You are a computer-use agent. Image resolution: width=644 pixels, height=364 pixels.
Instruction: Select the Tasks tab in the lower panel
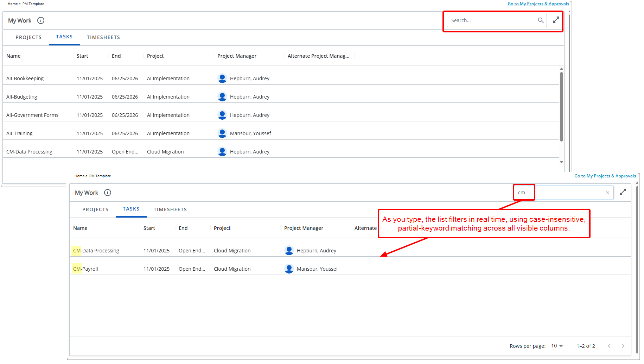[131, 209]
